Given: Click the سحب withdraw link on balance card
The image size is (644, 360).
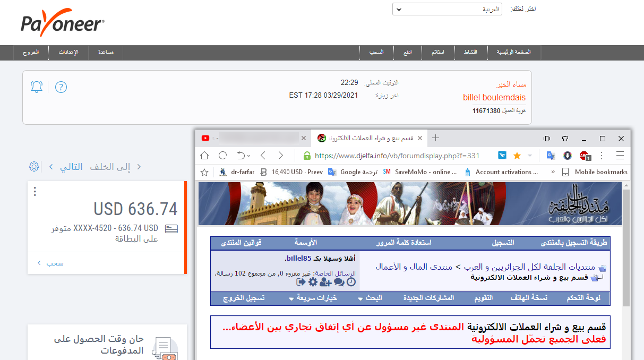Looking at the screenshot, I should [55, 263].
